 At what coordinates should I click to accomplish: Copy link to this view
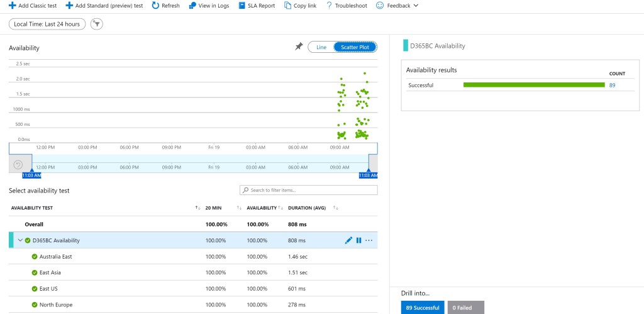tap(300, 6)
